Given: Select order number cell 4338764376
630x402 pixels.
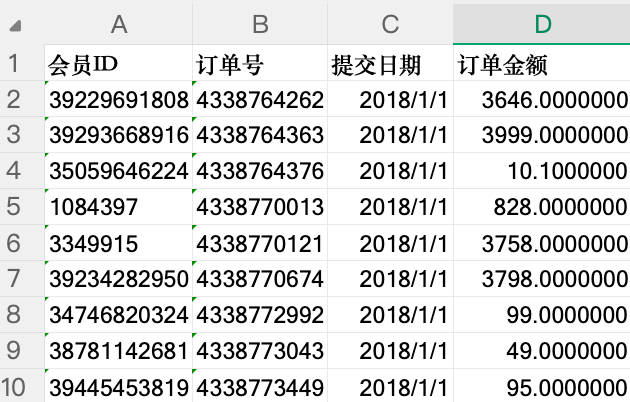Looking at the screenshot, I should click(260, 171).
